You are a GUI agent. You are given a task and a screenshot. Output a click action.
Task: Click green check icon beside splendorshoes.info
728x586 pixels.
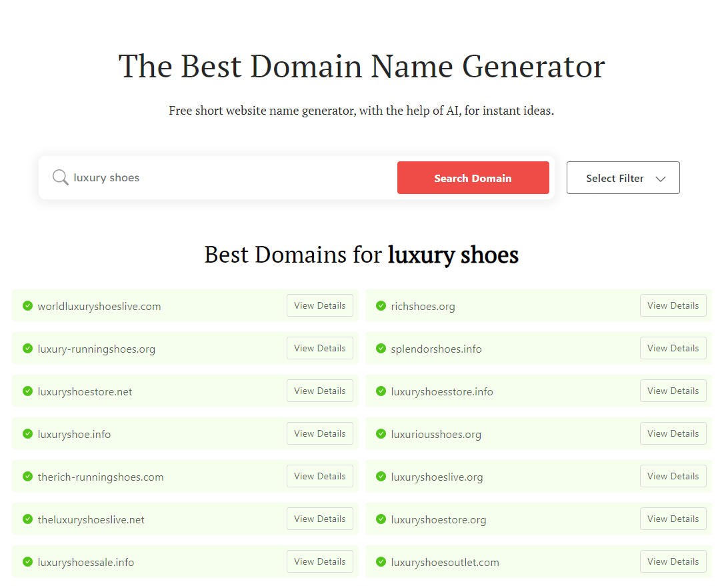pos(381,348)
